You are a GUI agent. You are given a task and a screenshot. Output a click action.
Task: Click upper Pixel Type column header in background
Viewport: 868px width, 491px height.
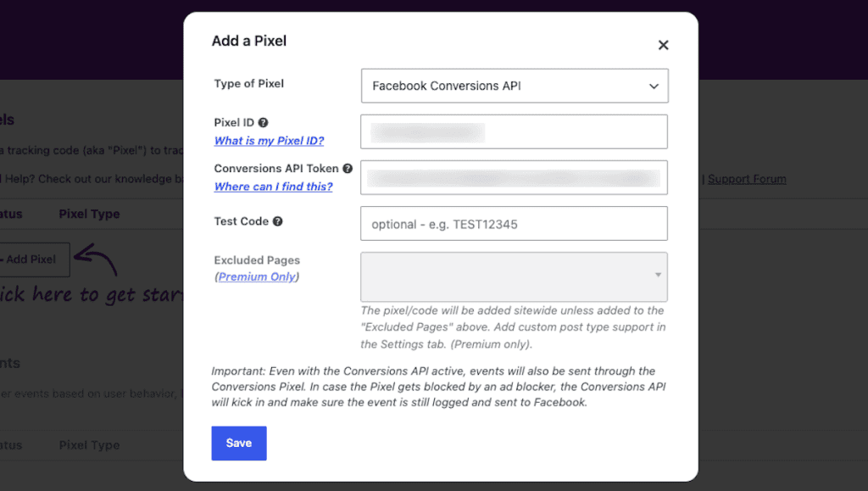(89, 215)
